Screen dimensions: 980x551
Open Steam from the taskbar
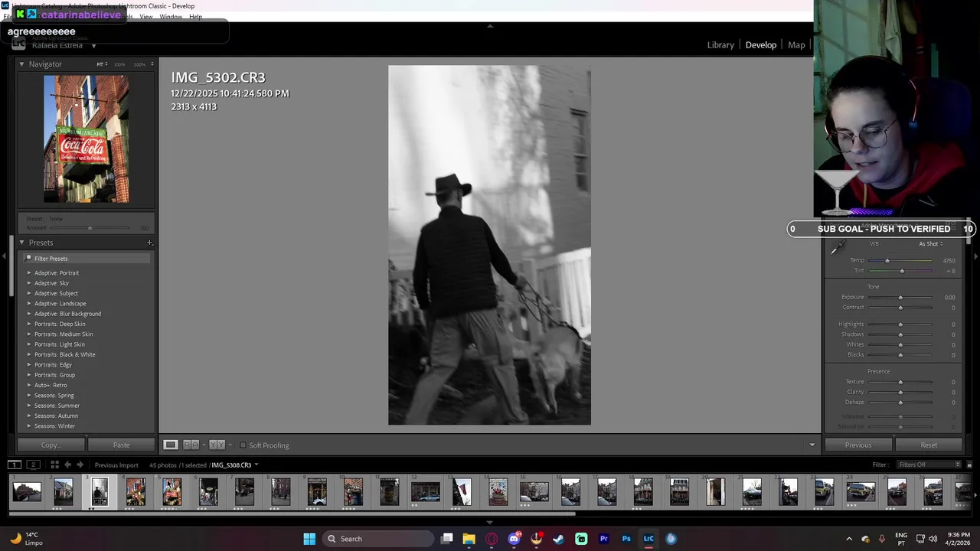coord(559,539)
